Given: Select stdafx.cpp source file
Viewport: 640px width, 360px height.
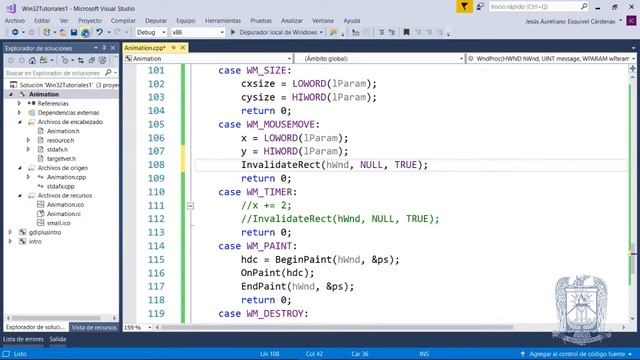Looking at the screenshot, I should point(60,186).
